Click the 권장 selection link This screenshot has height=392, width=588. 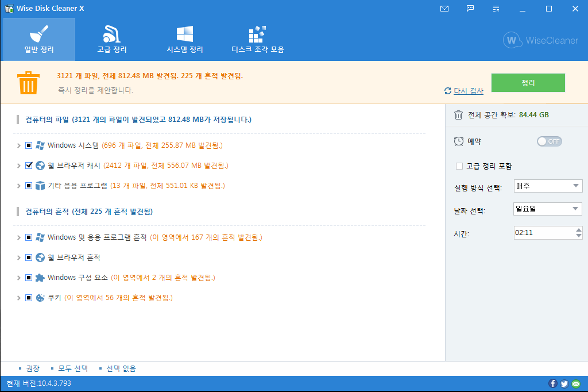point(32,368)
